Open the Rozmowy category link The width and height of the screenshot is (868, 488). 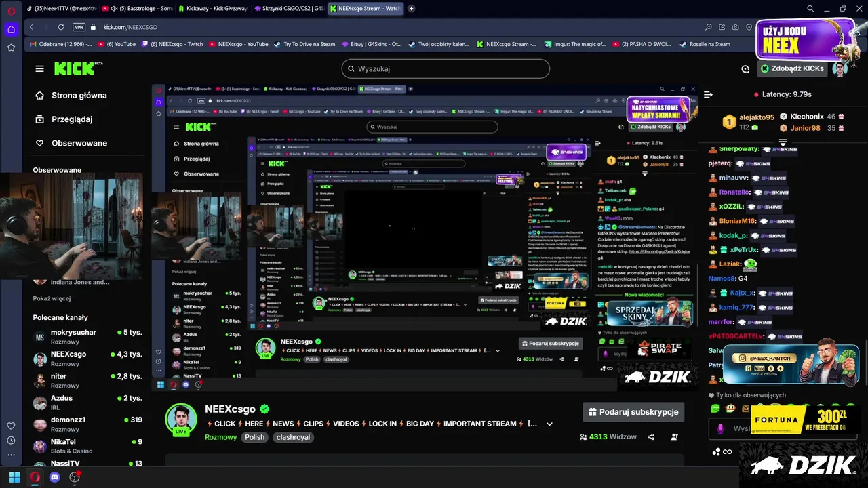point(221,437)
